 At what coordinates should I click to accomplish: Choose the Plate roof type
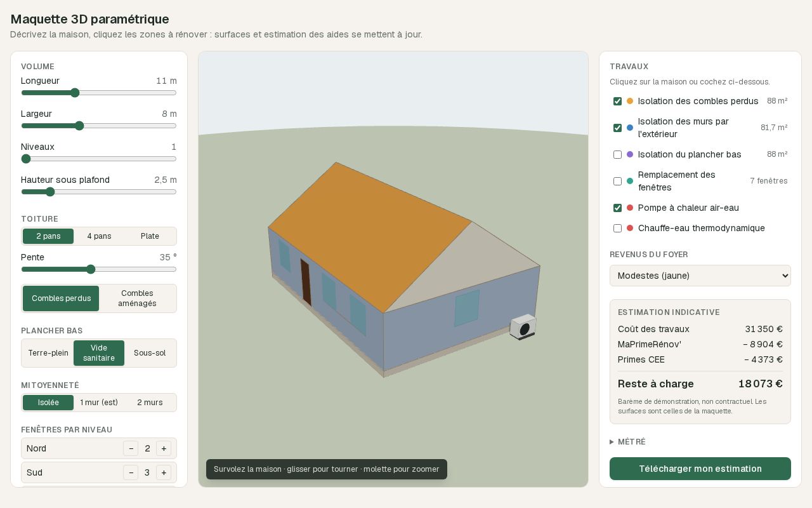(150, 236)
